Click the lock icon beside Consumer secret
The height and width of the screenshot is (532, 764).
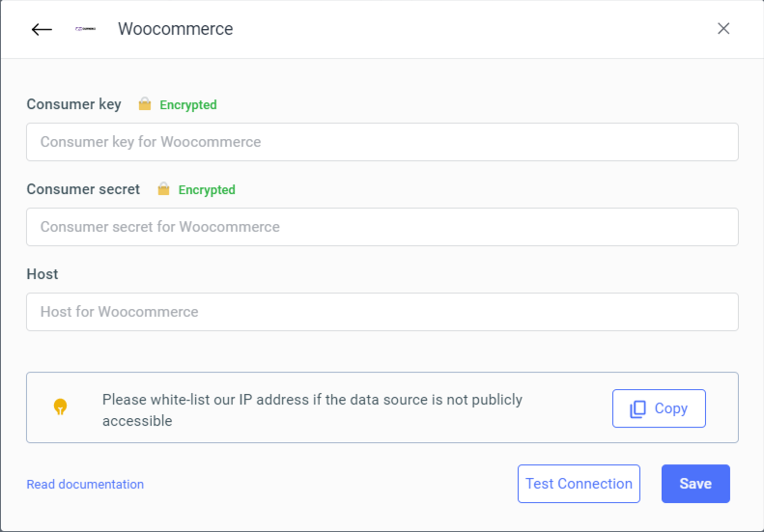coord(164,189)
